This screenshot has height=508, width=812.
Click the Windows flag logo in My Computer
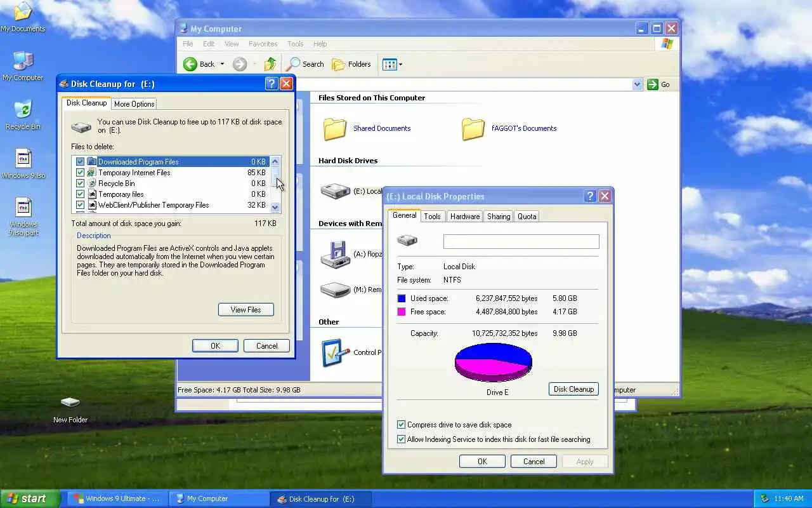667,44
